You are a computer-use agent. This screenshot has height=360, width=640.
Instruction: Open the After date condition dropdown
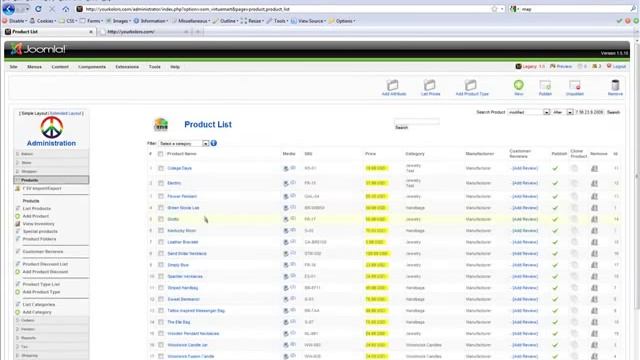coord(562,112)
